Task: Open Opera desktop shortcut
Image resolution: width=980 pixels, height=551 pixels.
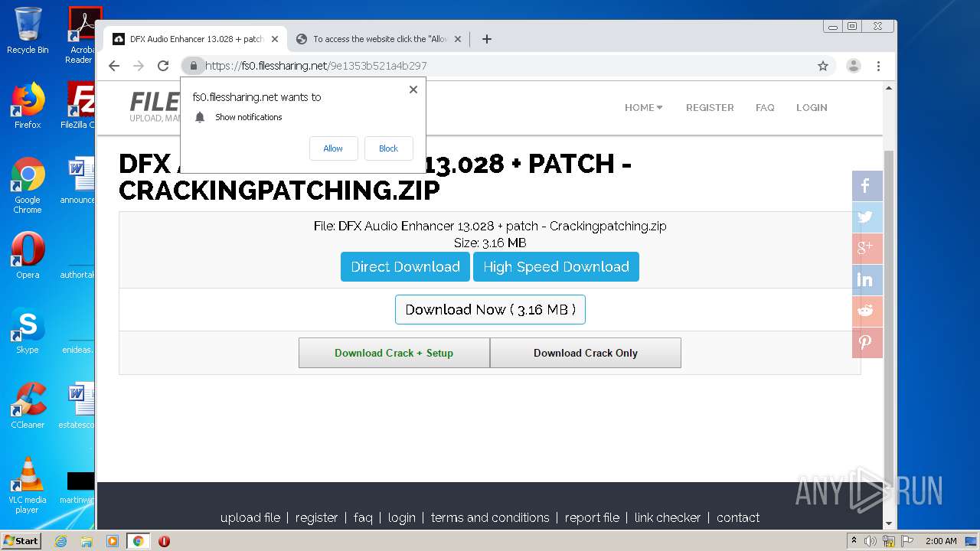Action: click(x=28, y=256)
